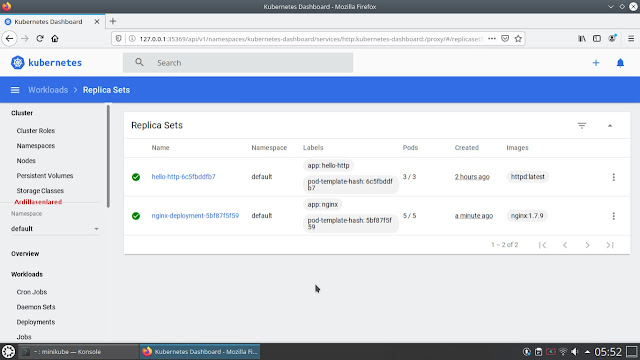This screenshot has height=360, width=640.
Task: Click the 'httpd:latest' image chip
Action: (527, 177)
